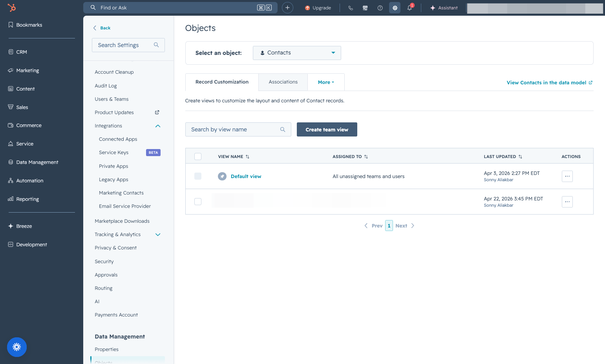Switch to Record Customization tab

(222, 82)
